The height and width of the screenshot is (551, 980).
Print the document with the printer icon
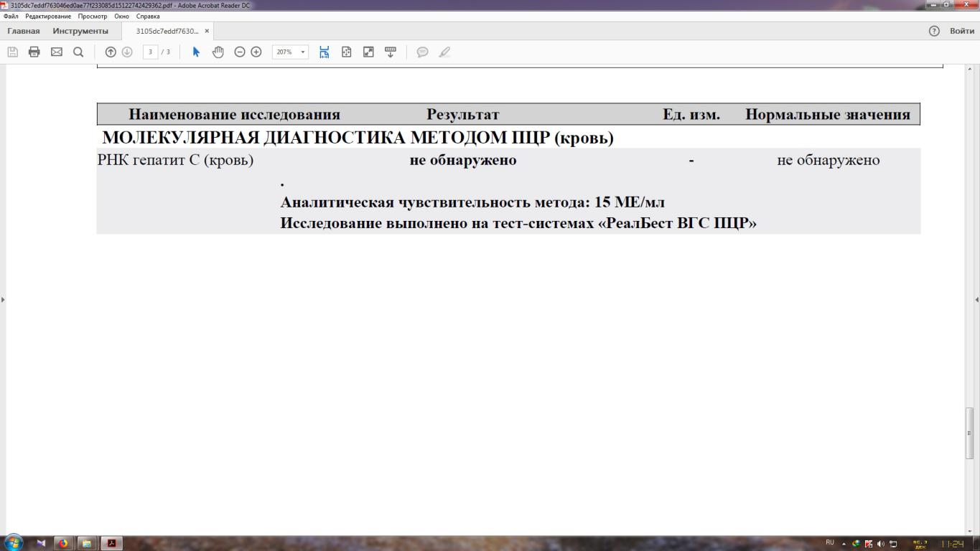[x=34, y=52]
